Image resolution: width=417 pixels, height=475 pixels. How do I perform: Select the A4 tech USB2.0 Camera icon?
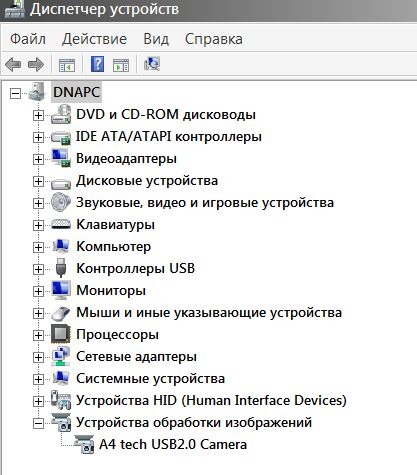point(84,444)
